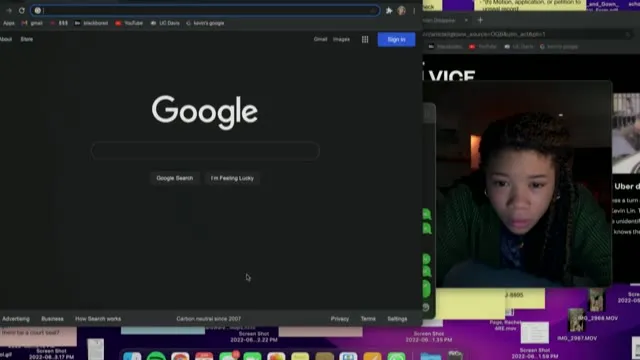The width and height of the screenshot is (640, 360).
Task: Open the Google apps grid
Action: (365, 39)
